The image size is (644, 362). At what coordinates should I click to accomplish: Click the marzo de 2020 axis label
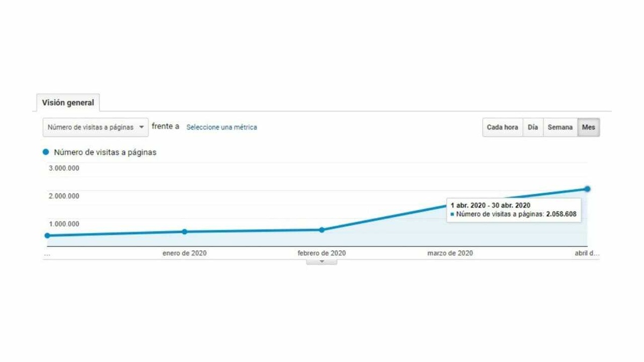tap(450, 254)
